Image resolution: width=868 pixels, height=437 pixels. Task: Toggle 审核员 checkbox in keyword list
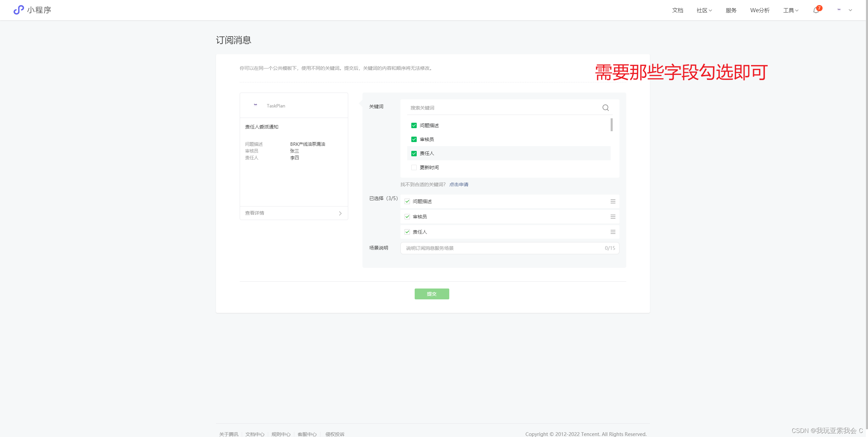pos(414,139)
